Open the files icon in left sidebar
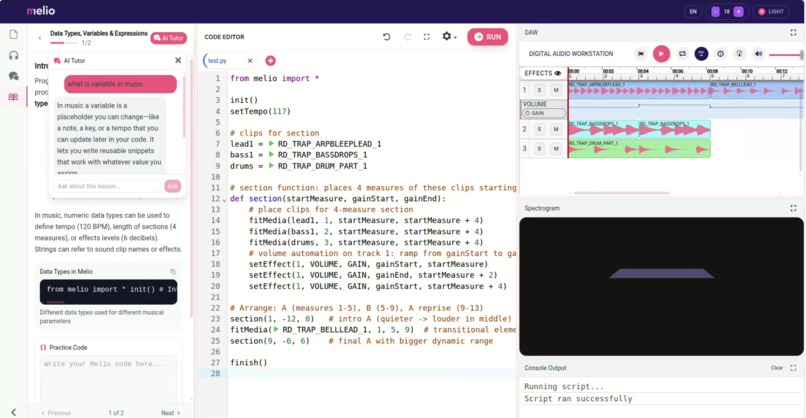This screenshot has width=806, height=418. click(13, 34)
